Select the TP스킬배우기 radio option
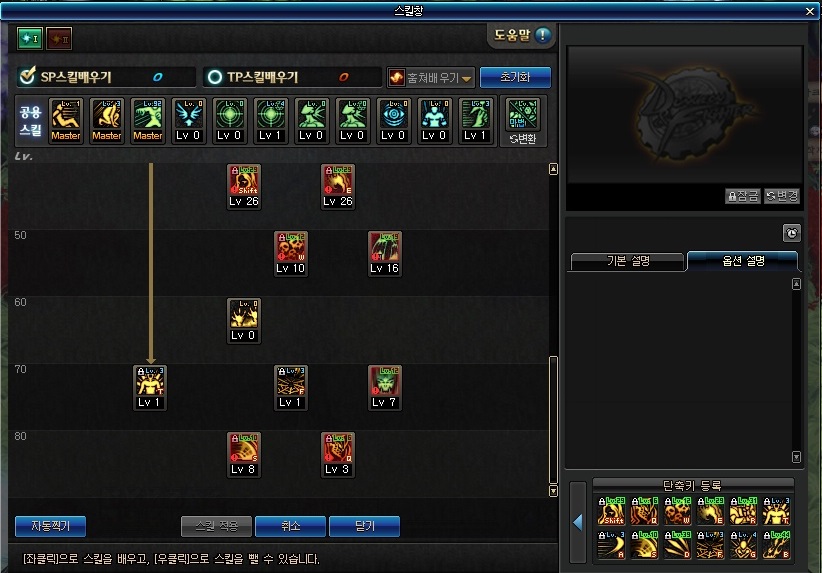The width and height of the screenshot is (822, 573). pos(214,77)
